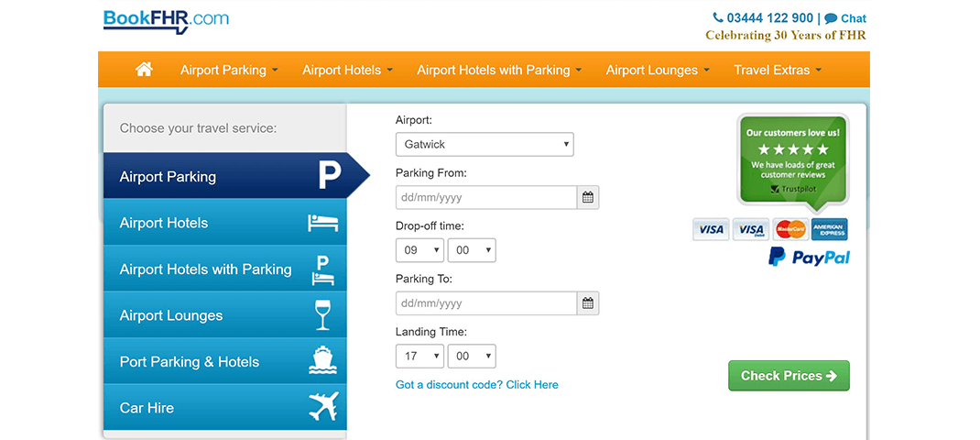Open the Parking To calendar picker
The width and height of the screenshot is (980, 440).
point(588,303)
